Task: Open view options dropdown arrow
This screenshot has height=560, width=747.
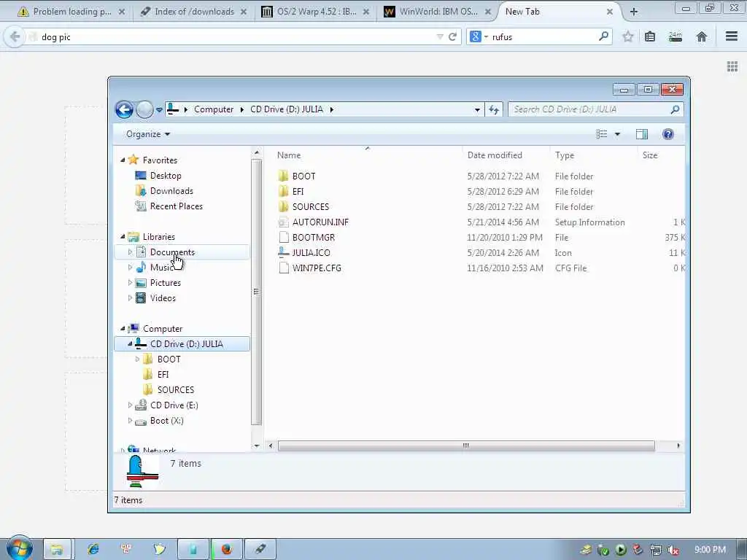Action: pos(617,134)
